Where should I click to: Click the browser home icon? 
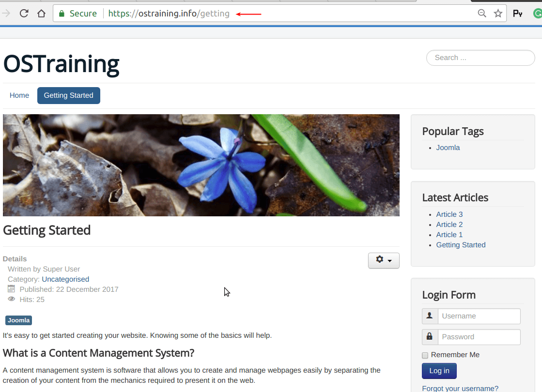[42, 14]
